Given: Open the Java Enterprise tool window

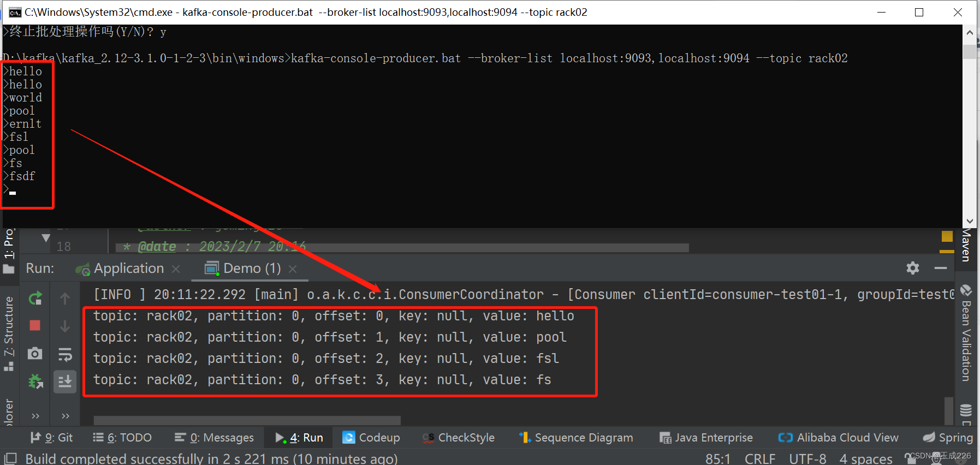Looking at the screenshot, I should point(706,438).
